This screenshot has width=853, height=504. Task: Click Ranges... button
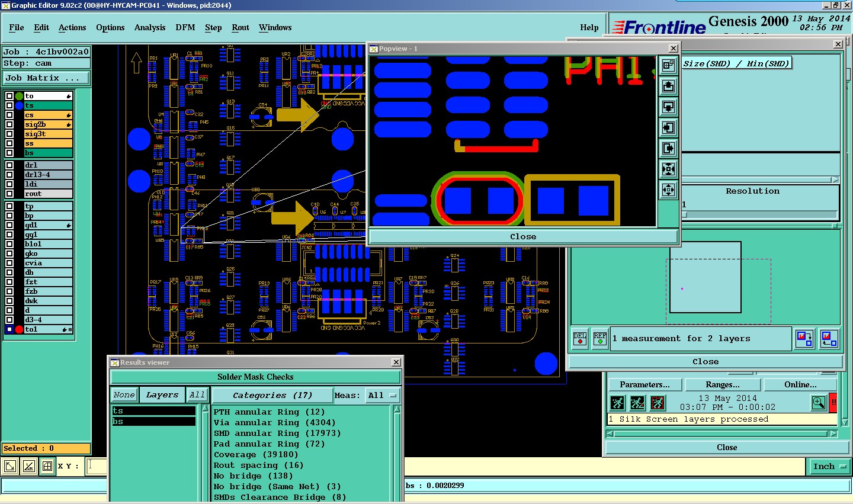coord(723,384)
